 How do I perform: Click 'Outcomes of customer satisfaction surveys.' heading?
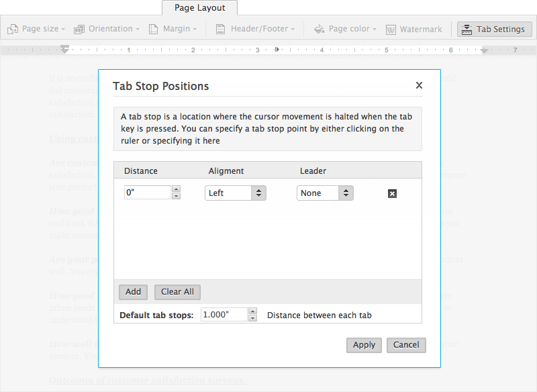point(148,380)
